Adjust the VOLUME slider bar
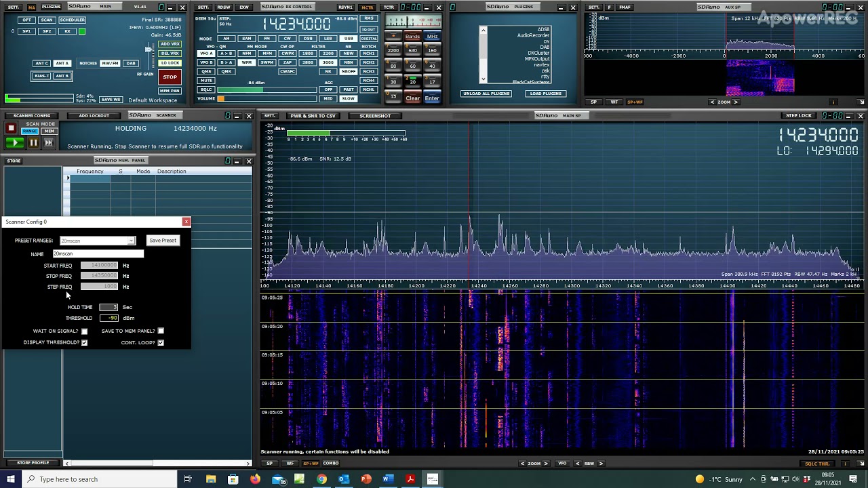Screen dimensions: 868x488 tap(268, 99)
